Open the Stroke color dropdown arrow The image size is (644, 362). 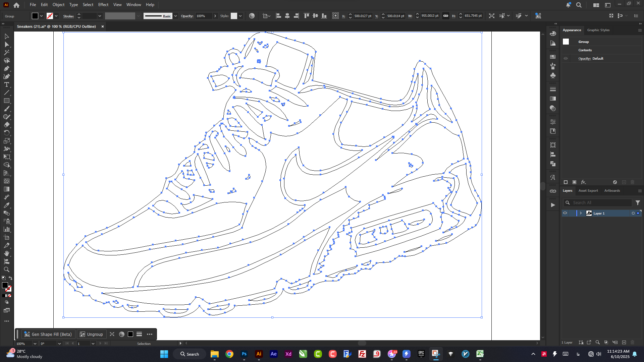point(56,16)
